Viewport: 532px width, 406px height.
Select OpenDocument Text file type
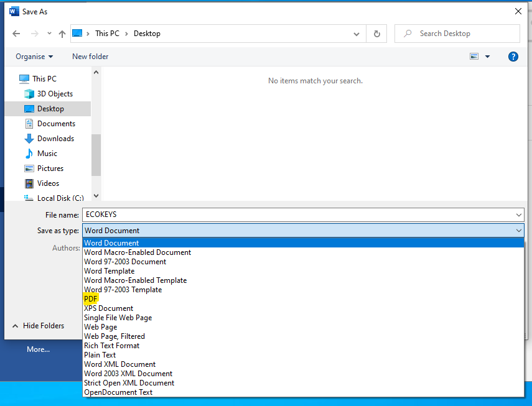click(303, 392)
